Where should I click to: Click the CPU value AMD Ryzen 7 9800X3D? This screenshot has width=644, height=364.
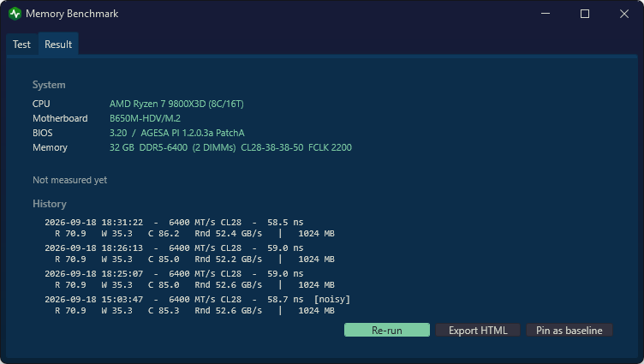pos(176,104)
